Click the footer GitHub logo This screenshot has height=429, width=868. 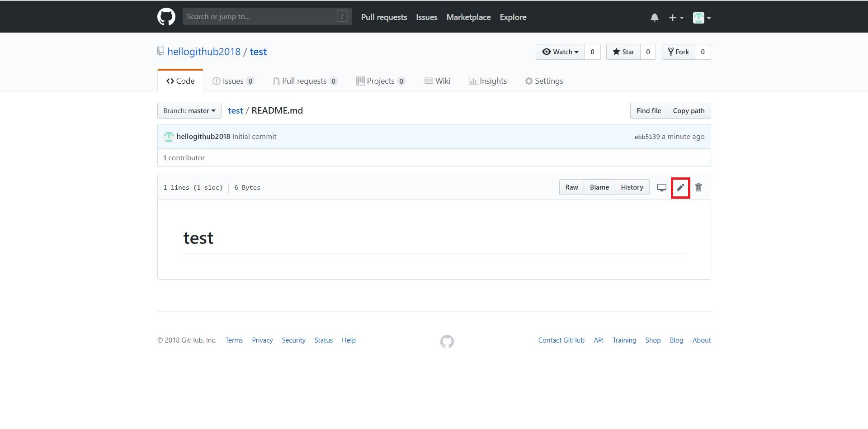(447, 341)
